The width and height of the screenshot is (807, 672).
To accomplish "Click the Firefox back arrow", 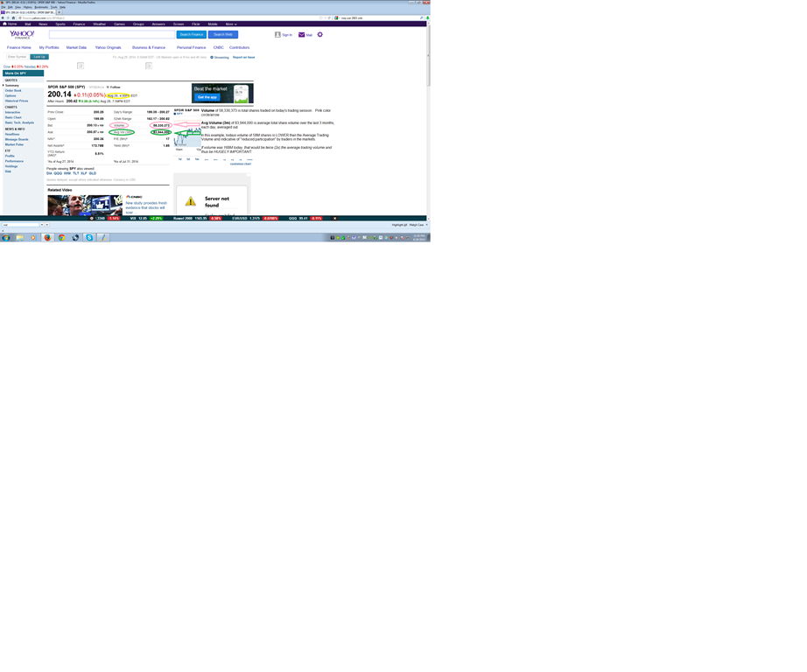I will (x=3, y=18).
